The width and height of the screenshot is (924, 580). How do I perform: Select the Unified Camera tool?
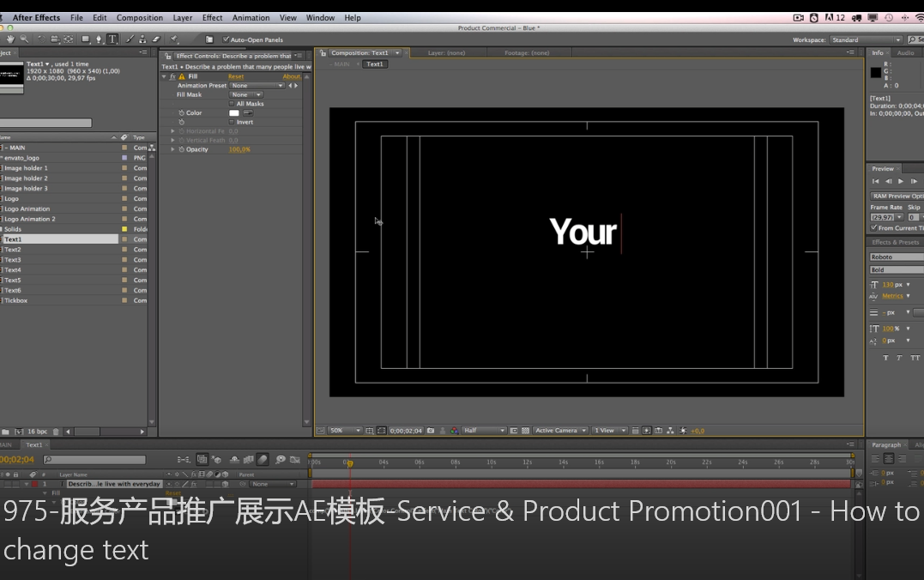point(55,39)
